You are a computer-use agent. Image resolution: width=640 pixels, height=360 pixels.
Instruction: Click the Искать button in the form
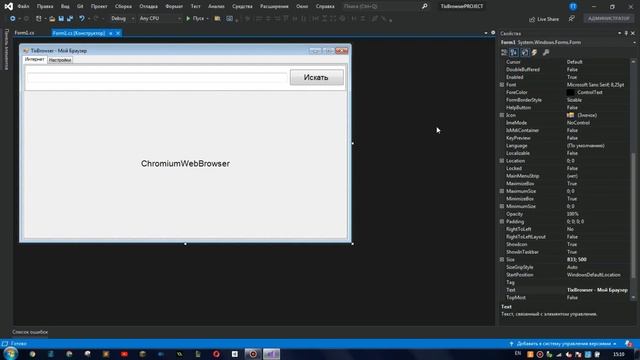click(x=316, y=77)
